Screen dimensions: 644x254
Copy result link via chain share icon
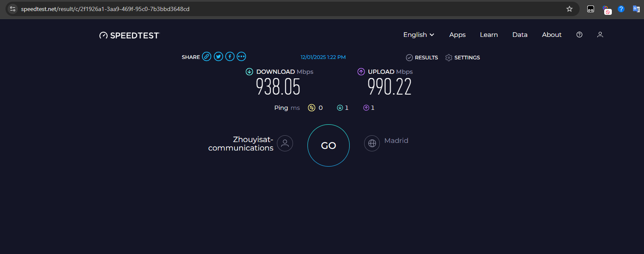(x=207, y=56)
